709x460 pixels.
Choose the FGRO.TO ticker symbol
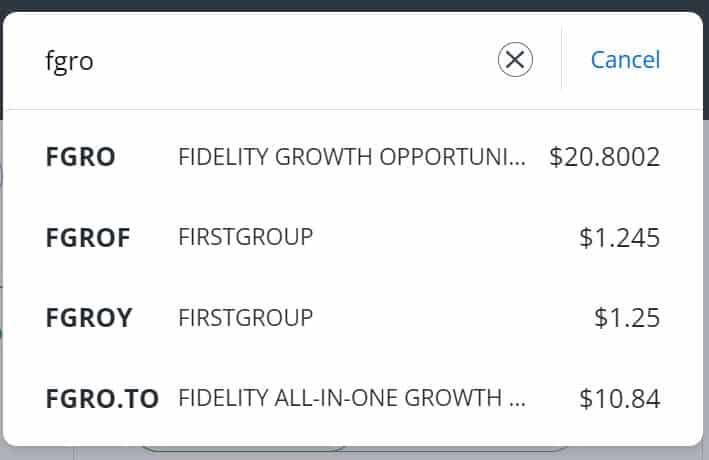tap(102, 398)
